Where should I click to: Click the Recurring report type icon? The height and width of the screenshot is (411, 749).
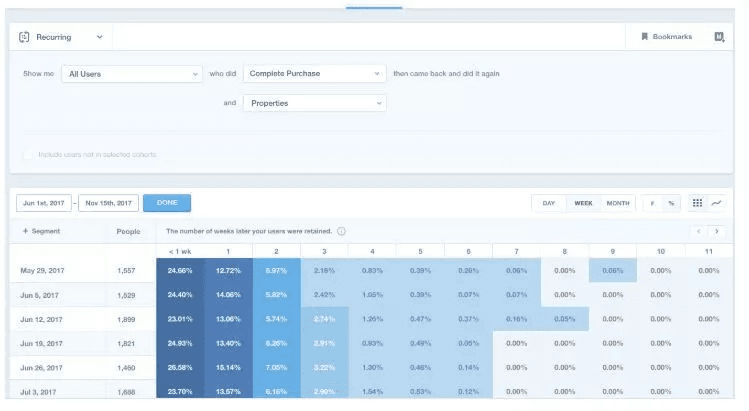pos(25,37)
